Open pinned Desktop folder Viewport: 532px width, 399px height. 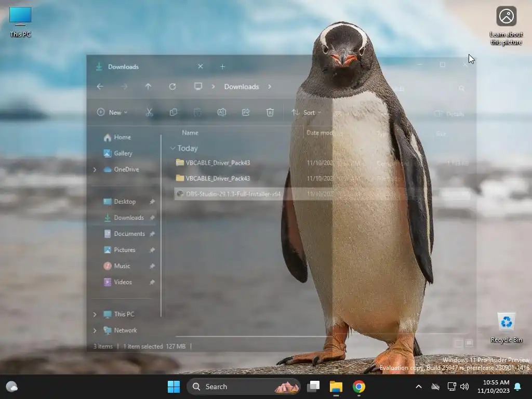(119, 202)
